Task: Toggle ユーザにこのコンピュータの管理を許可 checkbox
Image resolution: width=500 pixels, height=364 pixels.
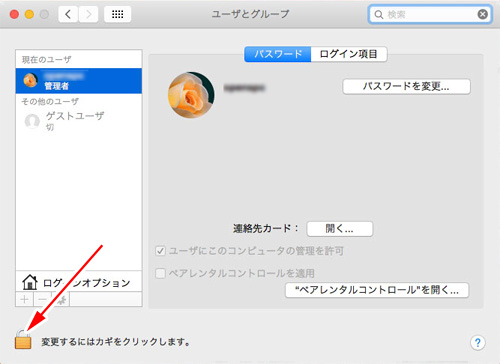Action: pyautogui.click(x=160, y=251)
